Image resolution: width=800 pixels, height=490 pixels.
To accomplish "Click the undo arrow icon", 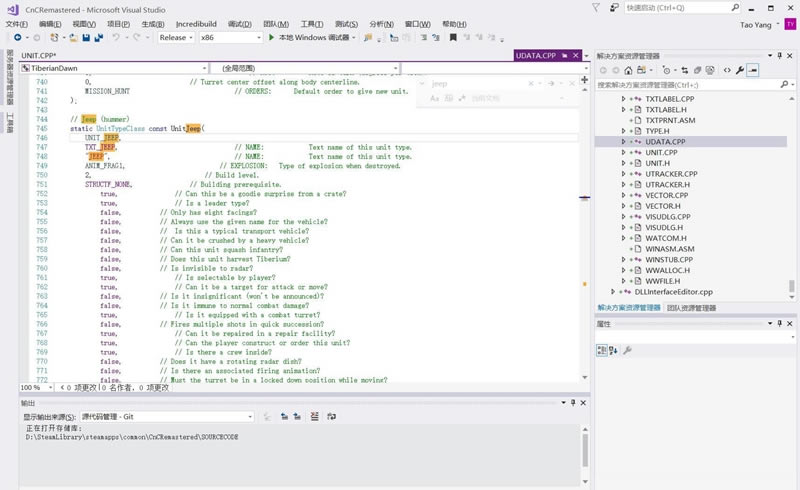I will pyautogui.click(x=116, y=37).
